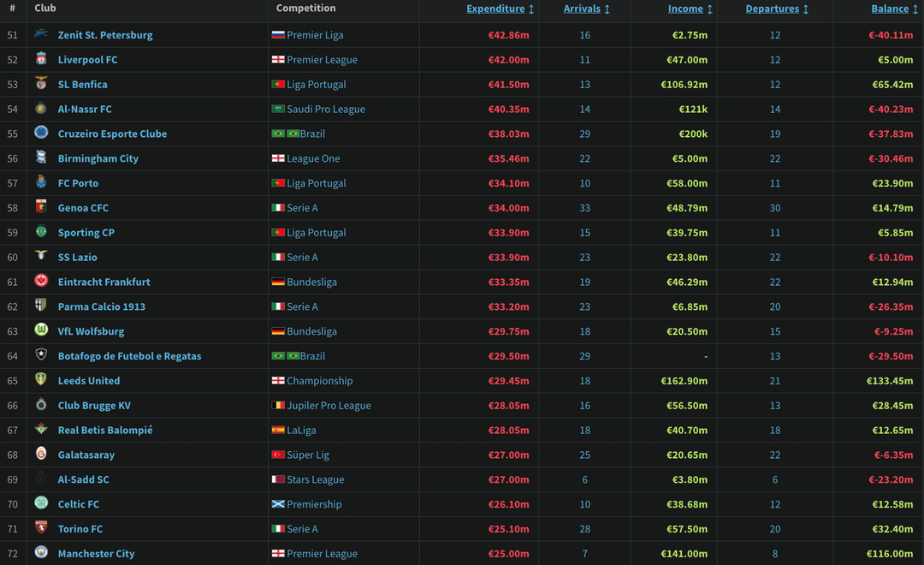Sort table by Departures column
The height and width of the screenshot is (565, 924).
[777, 9]
